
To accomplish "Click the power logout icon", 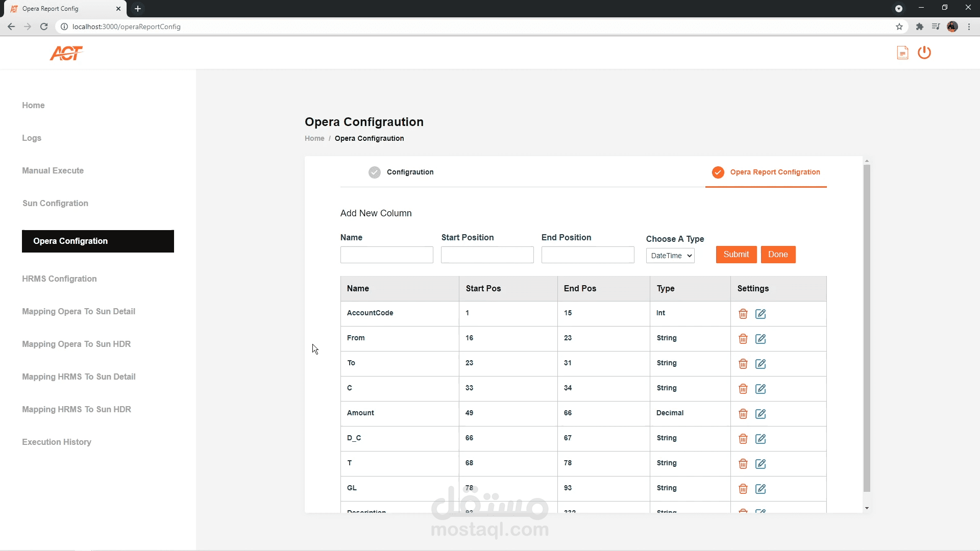I will point(924,53).
